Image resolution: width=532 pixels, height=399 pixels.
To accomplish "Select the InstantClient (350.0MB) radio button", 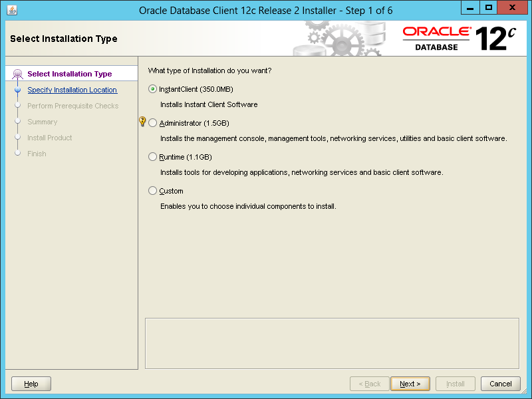I will point(153,89).
